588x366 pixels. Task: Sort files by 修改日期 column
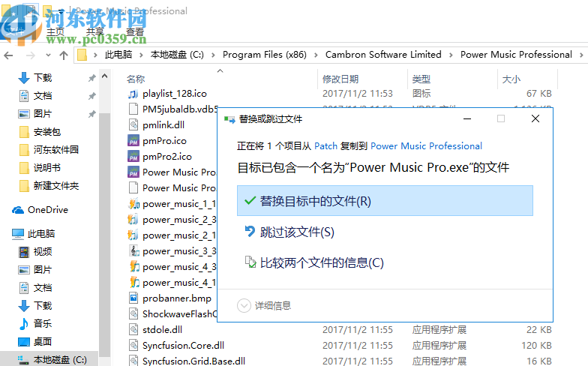pos(340,79)
